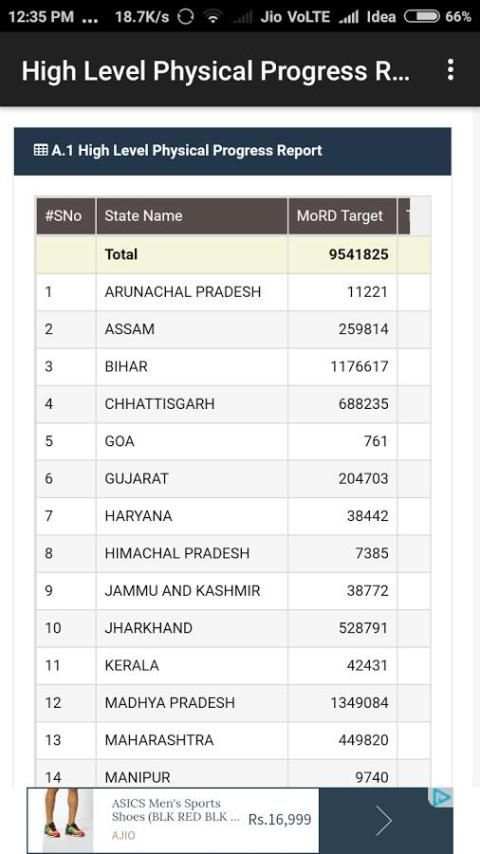
Task: Sort by the MoRD Target column header
Action: 342,216
